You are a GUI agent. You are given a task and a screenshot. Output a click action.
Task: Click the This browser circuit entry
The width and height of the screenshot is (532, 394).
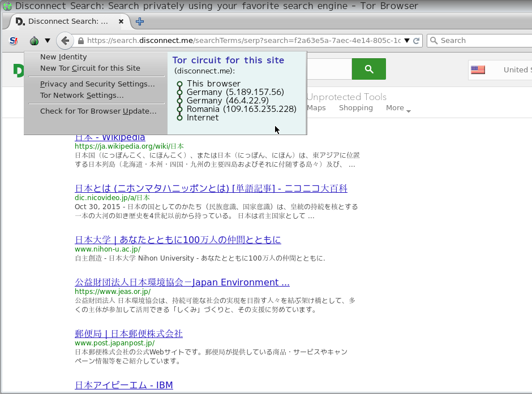point(213,84)
